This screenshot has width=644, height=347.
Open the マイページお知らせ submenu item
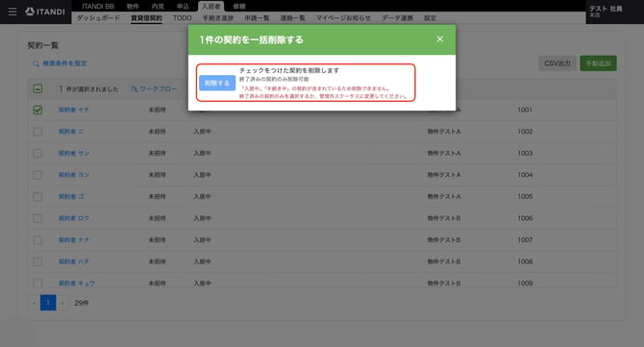click(x=343, y=18)
